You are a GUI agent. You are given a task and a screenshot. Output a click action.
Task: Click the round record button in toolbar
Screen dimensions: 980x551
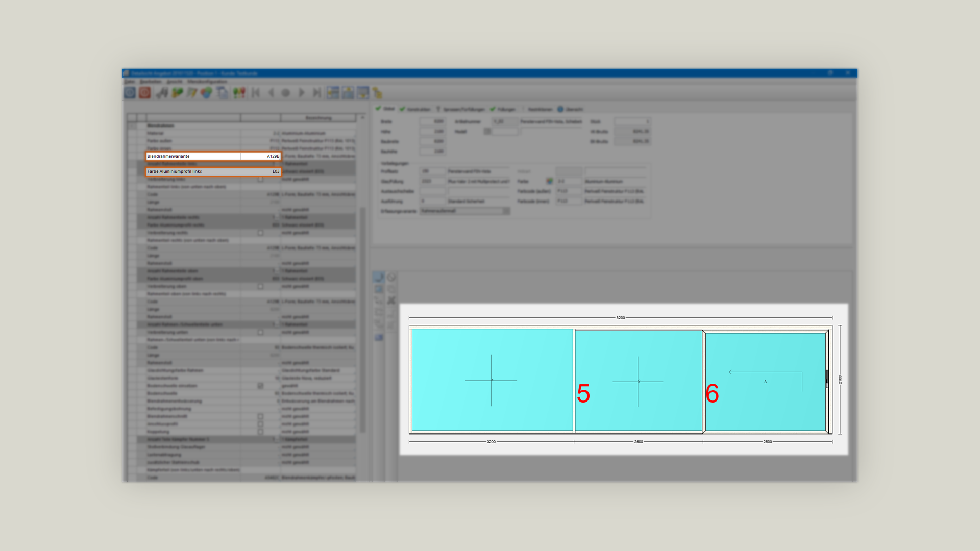click(286, 93)
